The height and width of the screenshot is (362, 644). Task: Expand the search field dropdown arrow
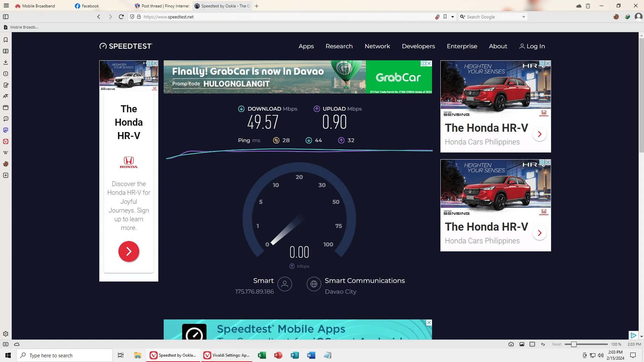(524, 17)
